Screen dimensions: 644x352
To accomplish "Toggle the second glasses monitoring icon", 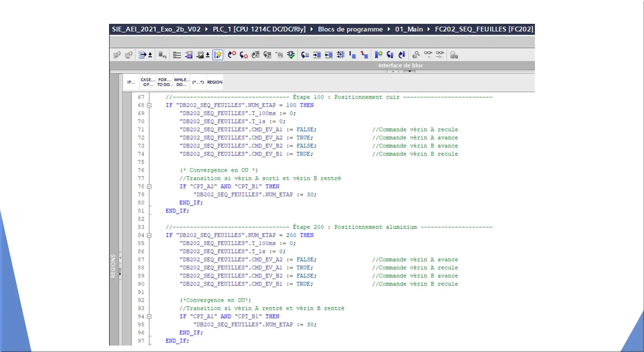I will click(x=440, y=55).
